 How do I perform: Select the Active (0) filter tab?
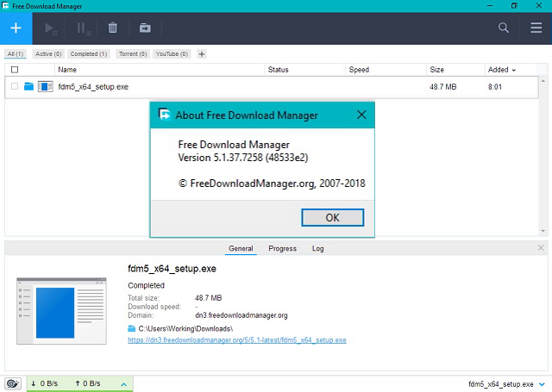click(x=48, y=53)
